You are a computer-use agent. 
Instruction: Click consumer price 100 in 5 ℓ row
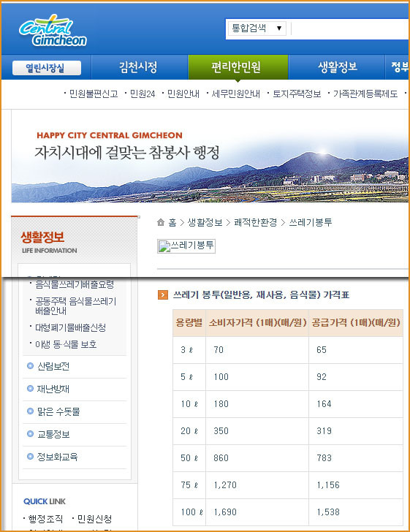(221, 377)
